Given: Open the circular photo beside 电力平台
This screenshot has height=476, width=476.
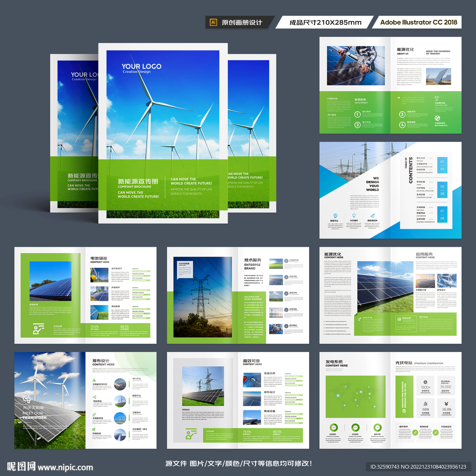Looking at the screenshot, I should pos(120,384).
